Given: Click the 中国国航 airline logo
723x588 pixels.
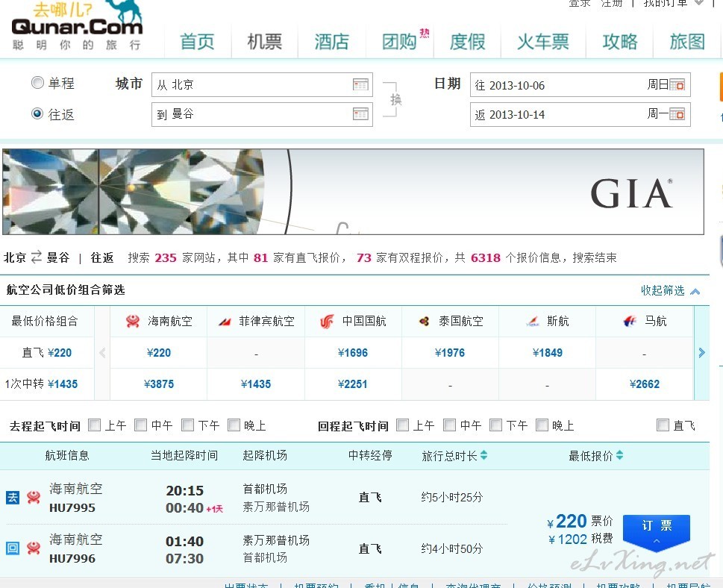Looking at the screenshot, I should (327, 321).
